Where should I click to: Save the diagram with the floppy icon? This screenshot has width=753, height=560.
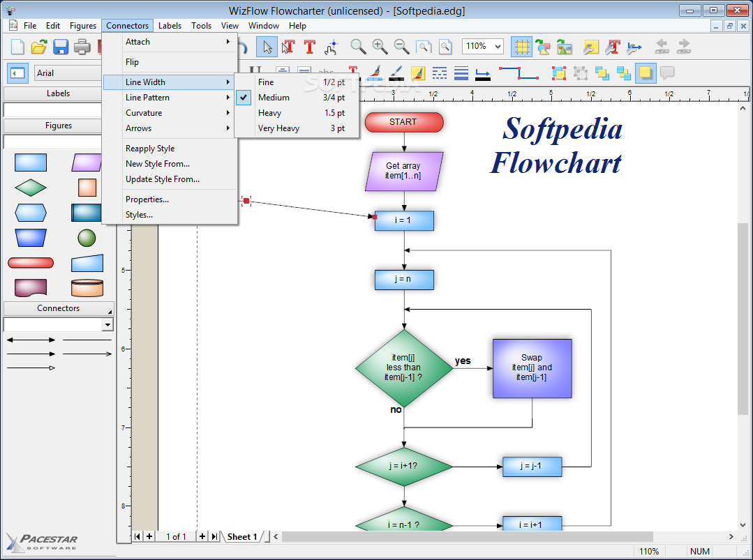point(61,47)
